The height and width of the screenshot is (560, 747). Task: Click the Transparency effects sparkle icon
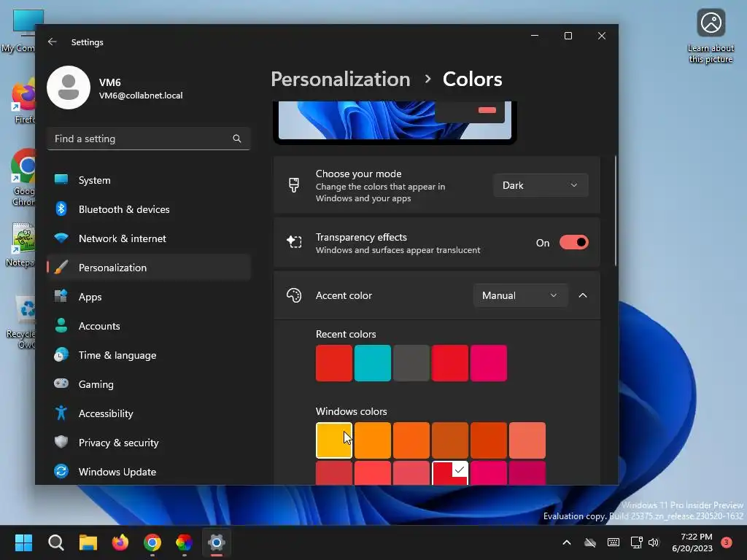click(294, 242)
